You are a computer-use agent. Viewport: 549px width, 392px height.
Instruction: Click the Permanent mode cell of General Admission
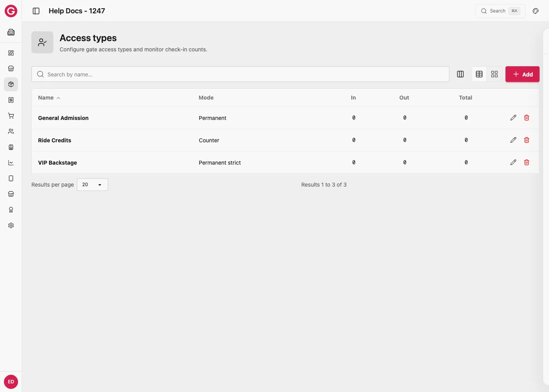pyautogui.click(x=213, y=118)
